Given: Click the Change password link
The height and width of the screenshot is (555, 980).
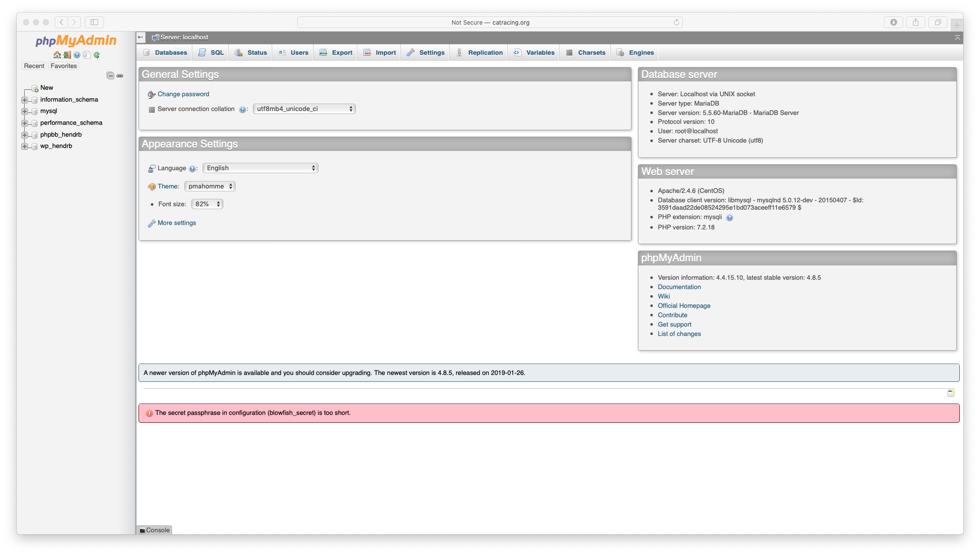Looking at the screenshot, I should [183, 94].
